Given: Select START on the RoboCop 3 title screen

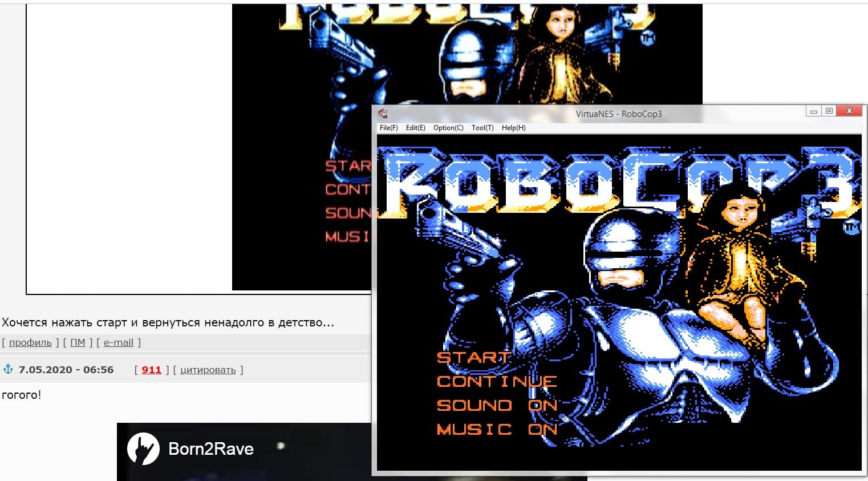Looking at the screenshot, I should tap(473, 357).
